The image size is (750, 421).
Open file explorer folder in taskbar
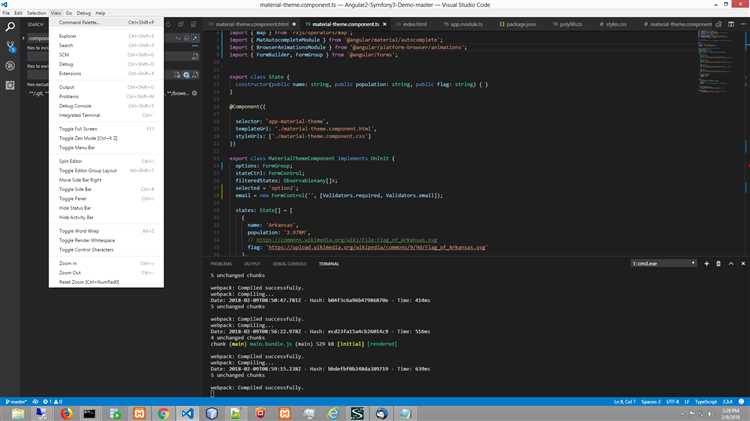click(18, 413)
